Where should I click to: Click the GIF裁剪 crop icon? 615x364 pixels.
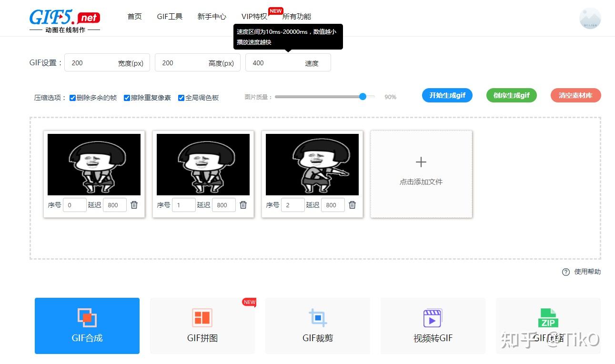(318, 318)
